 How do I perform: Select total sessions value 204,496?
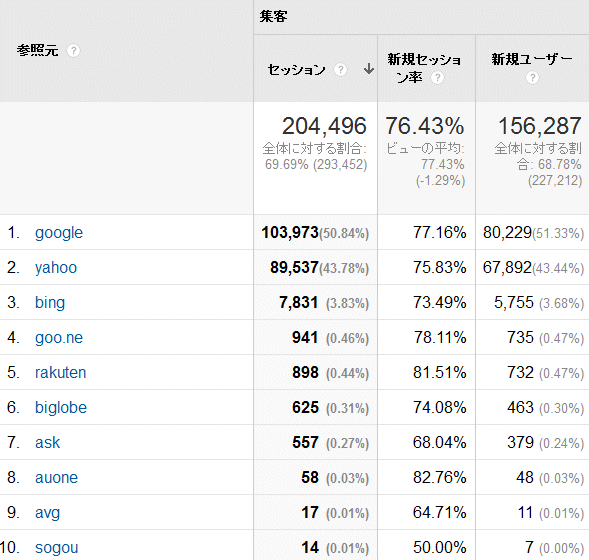[x=324, y=126]
